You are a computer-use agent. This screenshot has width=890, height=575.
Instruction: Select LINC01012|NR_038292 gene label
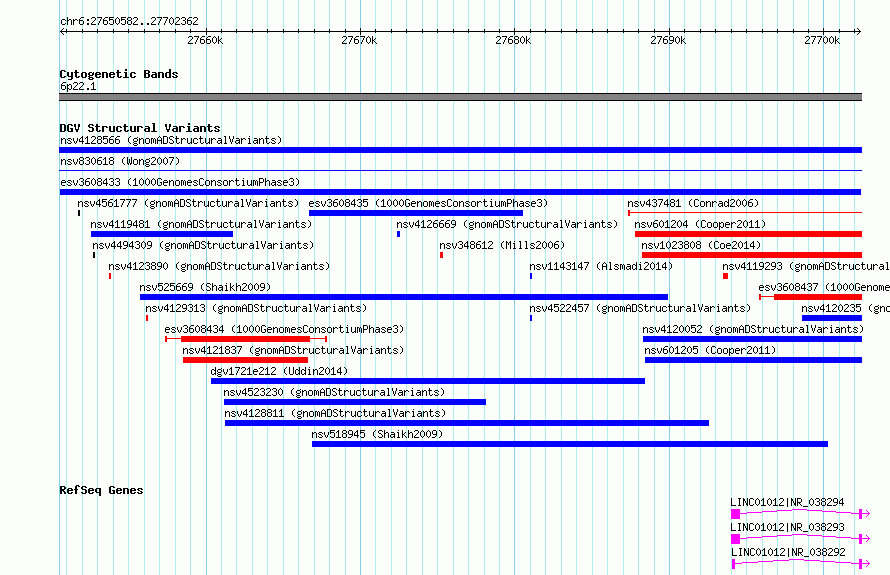(x=788, y=552)
